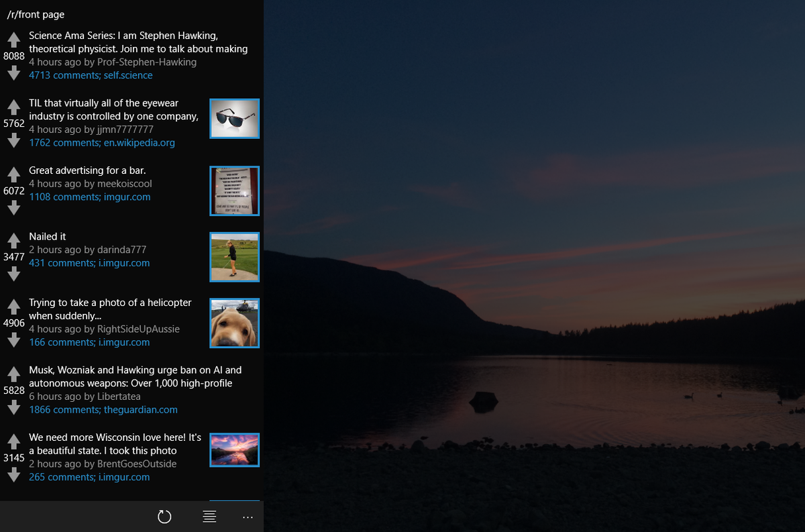Refresh the front page feed

[164, 517]
